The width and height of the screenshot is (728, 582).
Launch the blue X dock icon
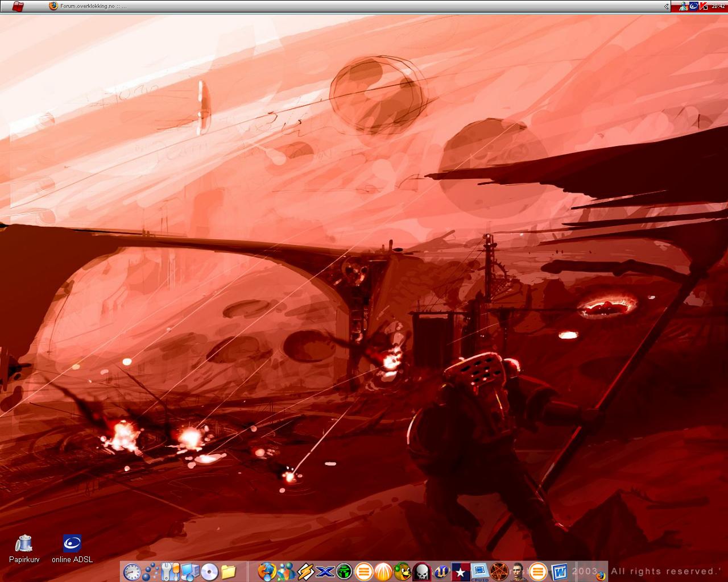[325, 571]
